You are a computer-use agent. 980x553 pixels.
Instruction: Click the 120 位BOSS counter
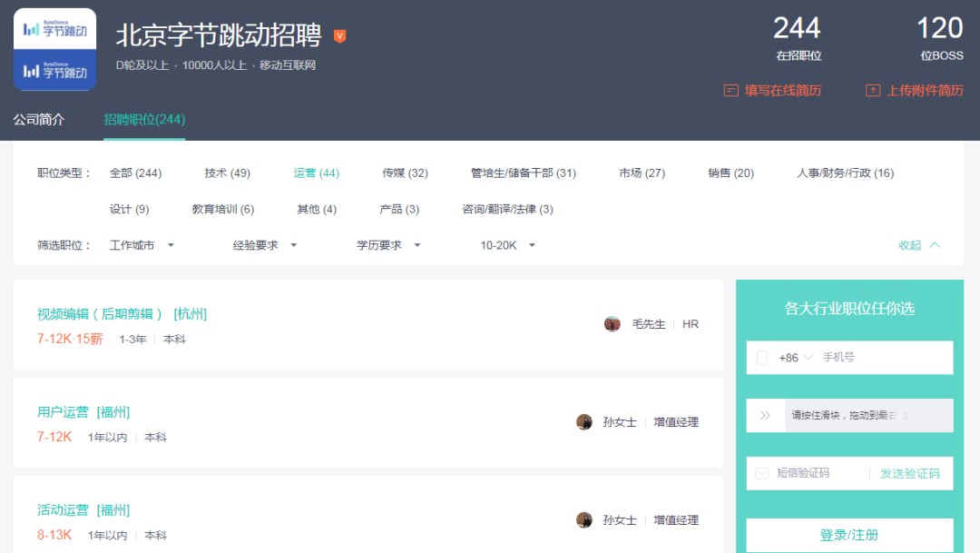pos(941,38)
